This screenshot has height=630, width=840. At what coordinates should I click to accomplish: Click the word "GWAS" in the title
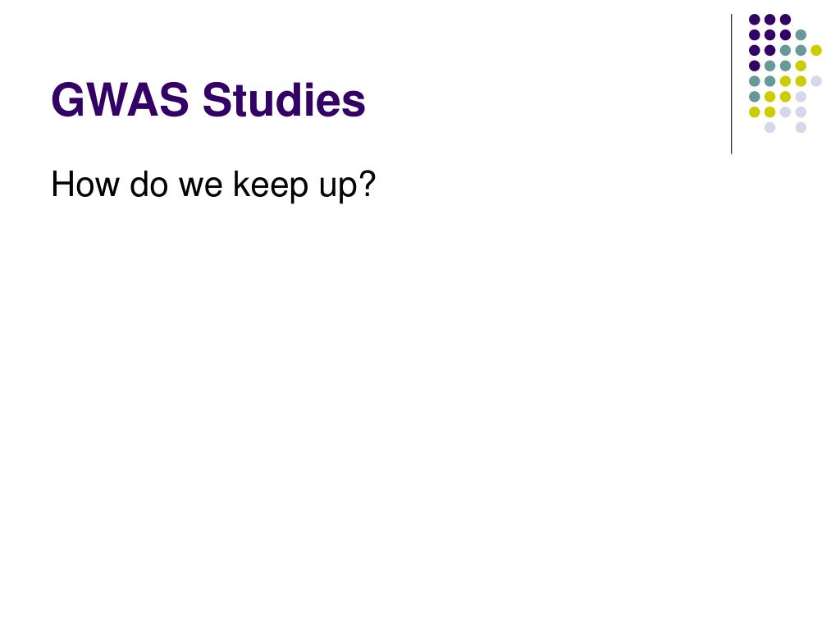tap(120, 99)
